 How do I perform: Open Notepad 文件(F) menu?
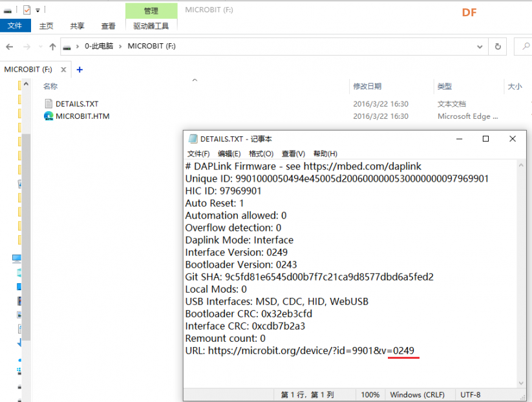tap(198, 154)
